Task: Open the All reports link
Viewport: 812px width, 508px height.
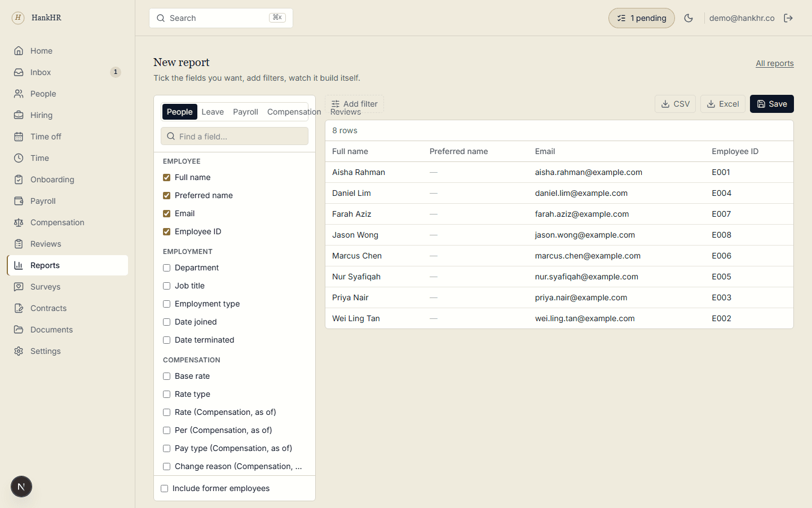Action: [775, 63]
